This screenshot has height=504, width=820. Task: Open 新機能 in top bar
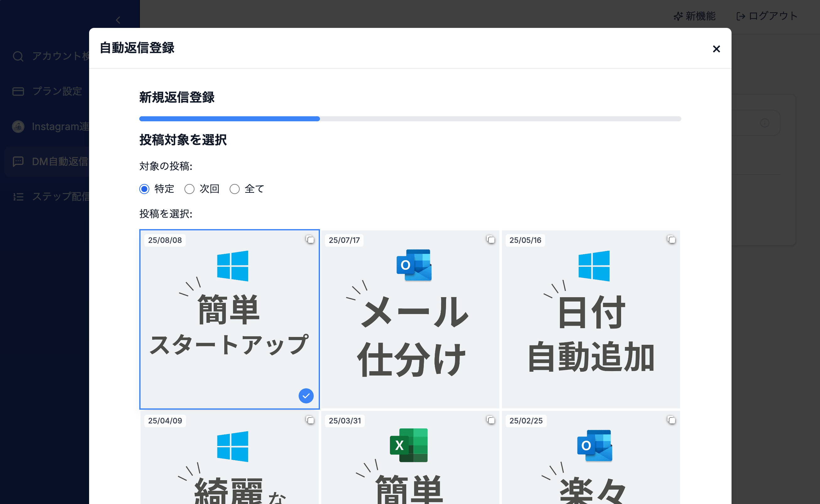(694, 16)
